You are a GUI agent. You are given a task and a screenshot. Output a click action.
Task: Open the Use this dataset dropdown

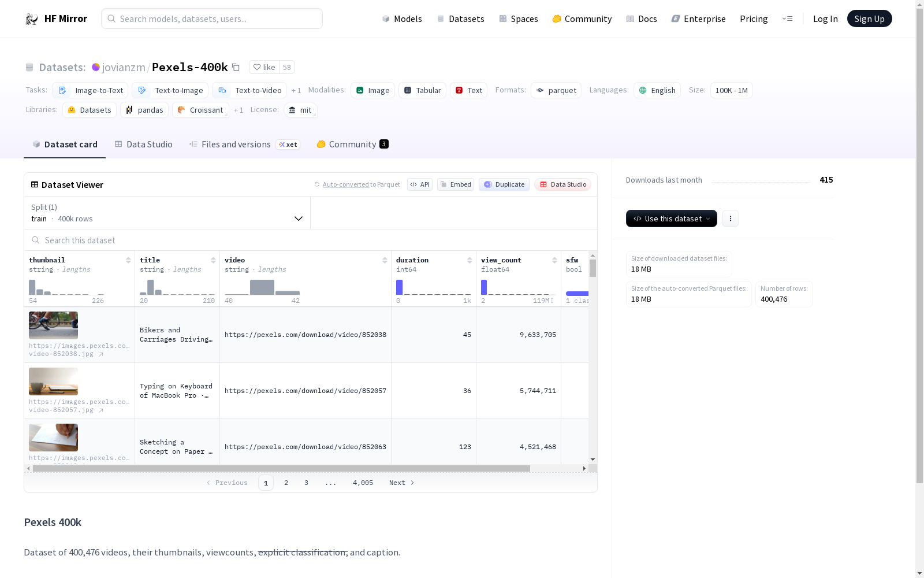[672, 218]
